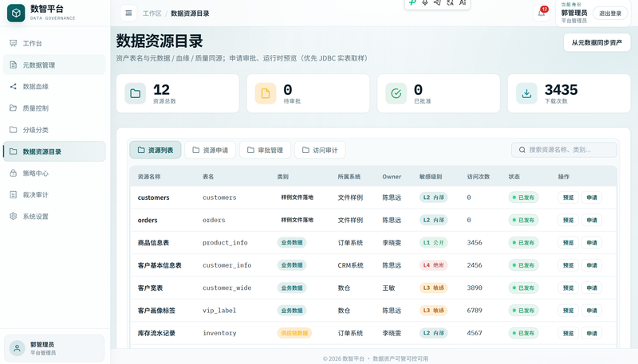Switch to the 访问审计 tab
638x364 pixels.
tap(321, 150)
